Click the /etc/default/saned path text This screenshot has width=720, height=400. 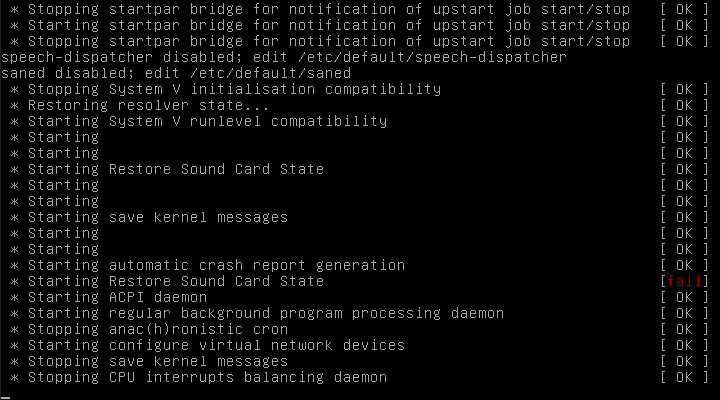[270, 73]
